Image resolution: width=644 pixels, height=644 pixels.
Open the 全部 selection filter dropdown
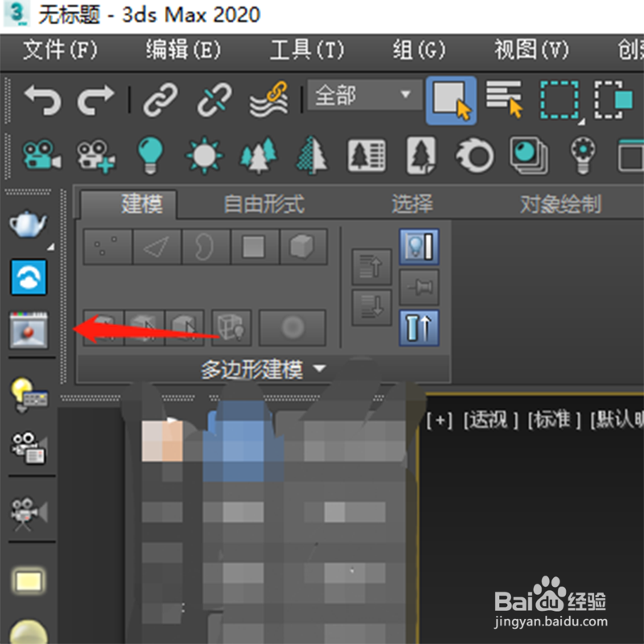click(x=365, y=95)
